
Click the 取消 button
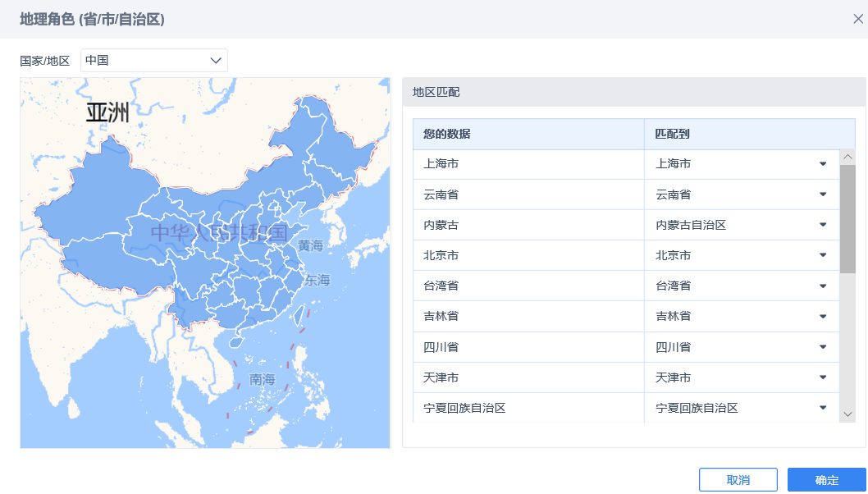click(x=738, y=480)
